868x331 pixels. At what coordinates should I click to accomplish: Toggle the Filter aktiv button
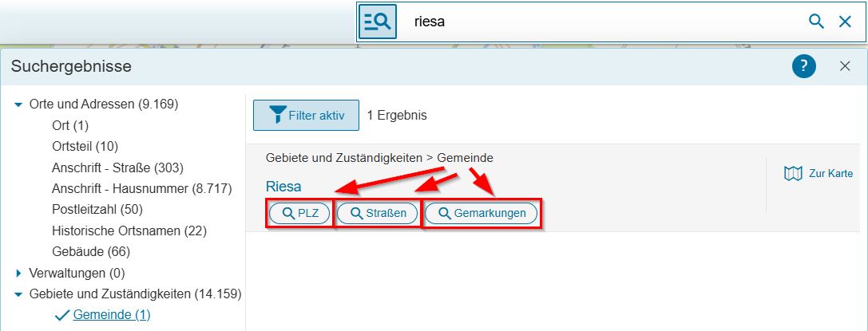[306, 116]
